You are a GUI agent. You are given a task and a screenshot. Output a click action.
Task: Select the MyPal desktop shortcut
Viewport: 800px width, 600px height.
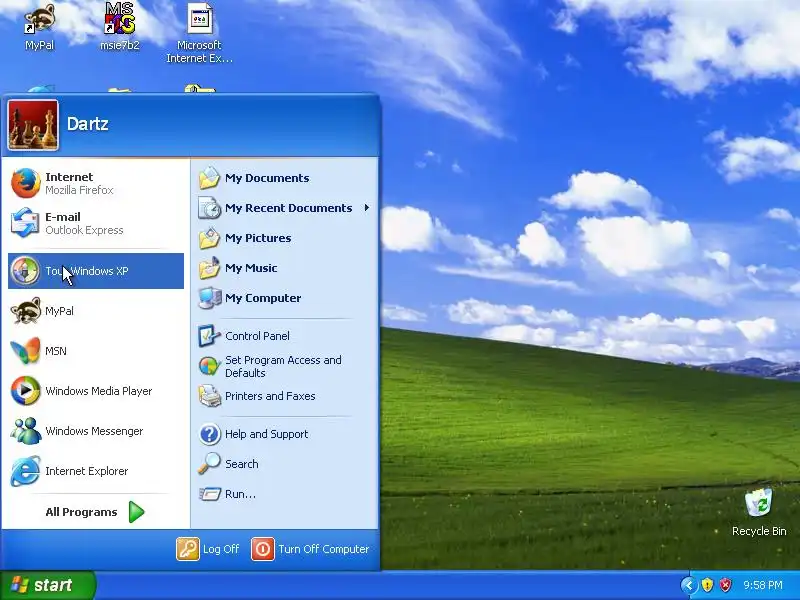[40, 26]
